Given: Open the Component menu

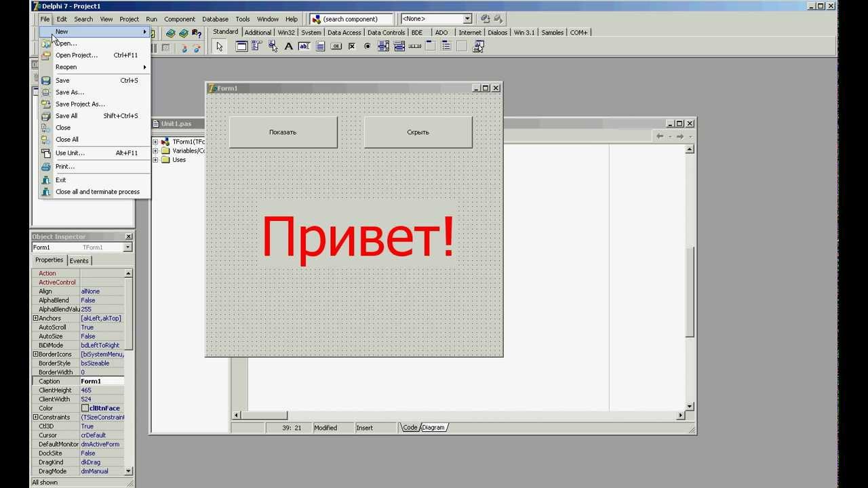Looking at the screenshot, I should click(180, 19).
